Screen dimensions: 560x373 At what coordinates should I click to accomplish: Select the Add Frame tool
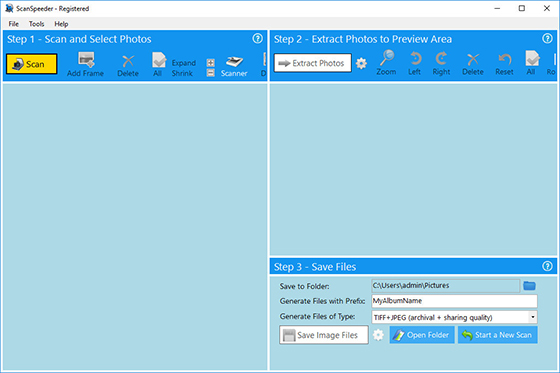pos(85,64)
